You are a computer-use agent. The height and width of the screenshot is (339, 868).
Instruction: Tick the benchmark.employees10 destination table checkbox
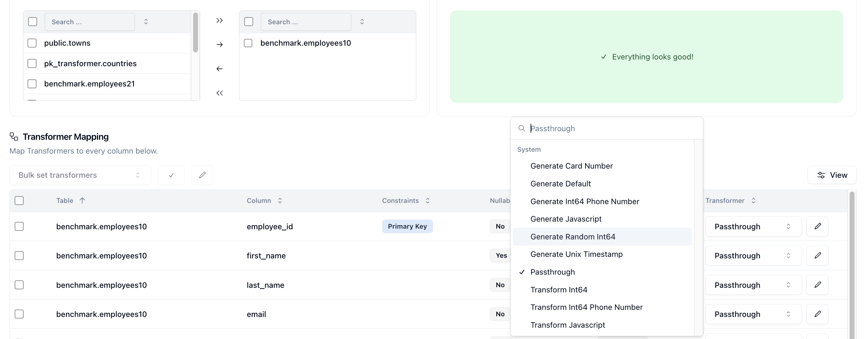coord(248,43)
